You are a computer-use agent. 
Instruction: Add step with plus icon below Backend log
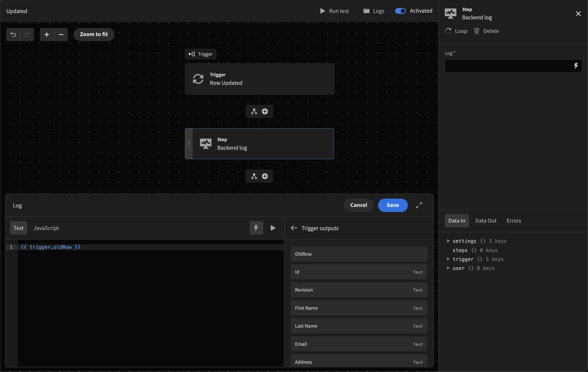pyautogui.click(x=265, y=176)
